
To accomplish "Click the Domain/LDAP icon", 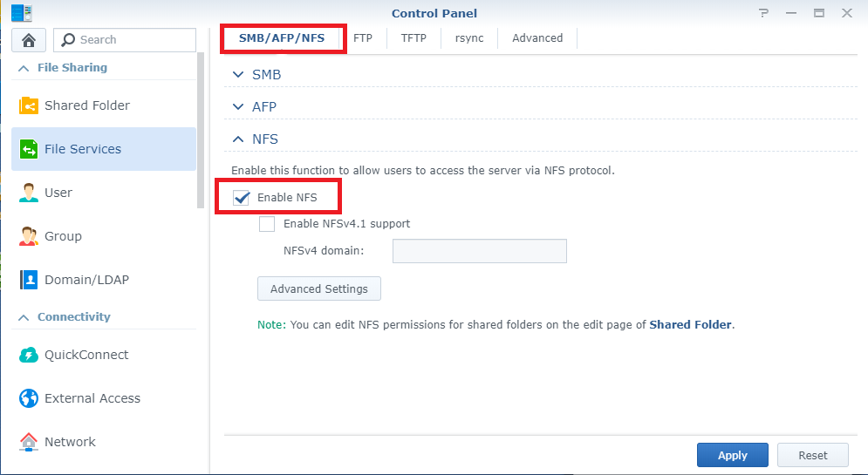I will point(29,280).
